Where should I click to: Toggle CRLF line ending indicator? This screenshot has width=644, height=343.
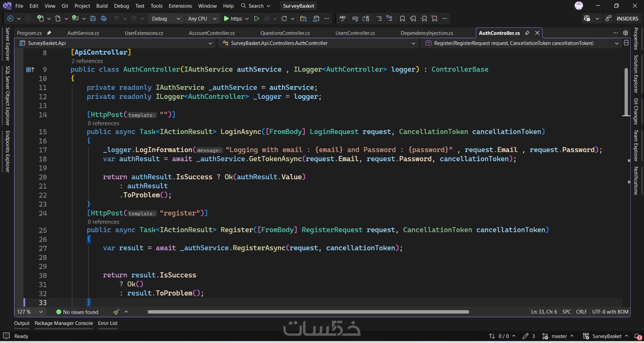point(581,312)
